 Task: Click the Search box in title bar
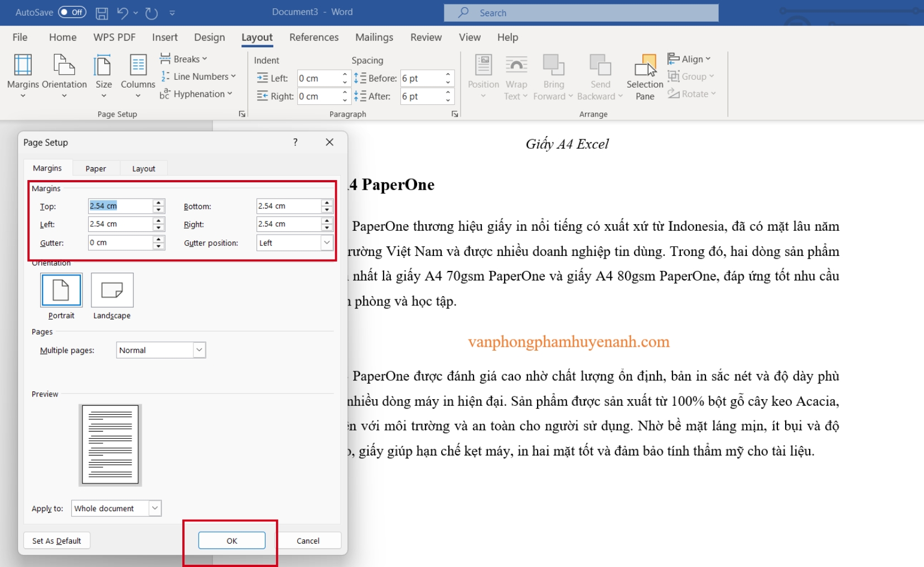581,13
